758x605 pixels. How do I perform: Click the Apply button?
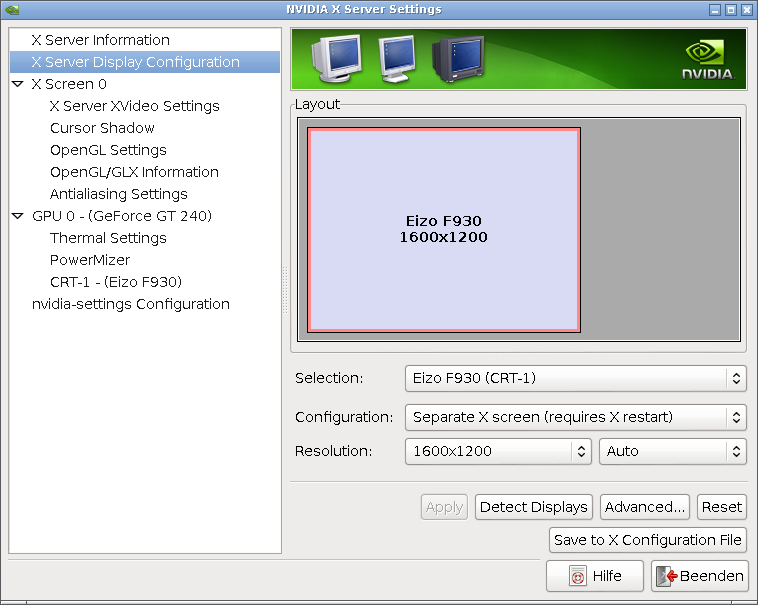(444, 507)
